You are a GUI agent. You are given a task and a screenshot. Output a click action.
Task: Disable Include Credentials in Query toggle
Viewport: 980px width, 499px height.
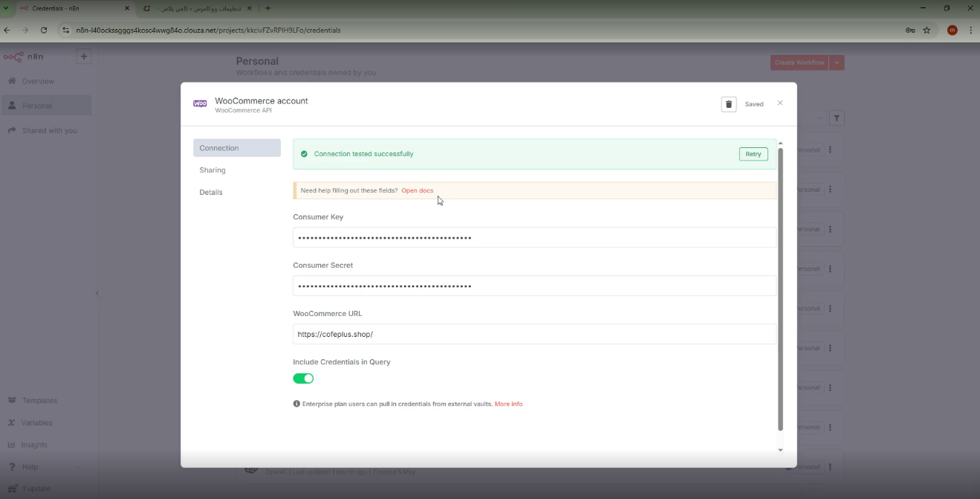pyautogui.click(x=303, y=379)
